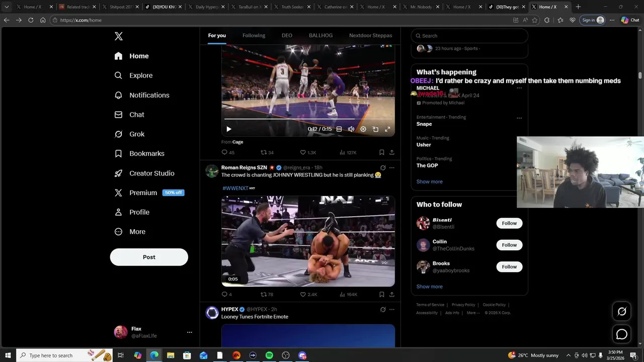This screenshot has width=644, height=362.
Task: Repost the basketball video post (34)
Action: [267, 152]
